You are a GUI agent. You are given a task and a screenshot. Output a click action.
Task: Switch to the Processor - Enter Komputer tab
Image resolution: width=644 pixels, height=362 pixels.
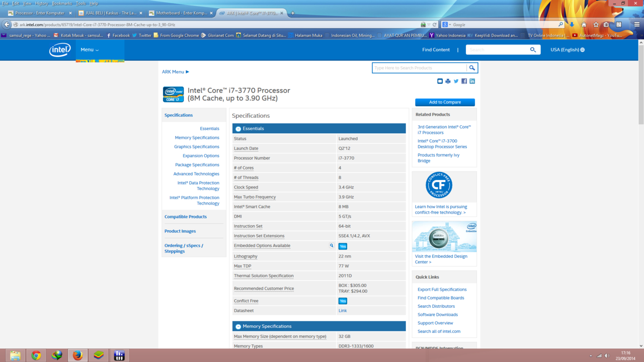[40, 13]
